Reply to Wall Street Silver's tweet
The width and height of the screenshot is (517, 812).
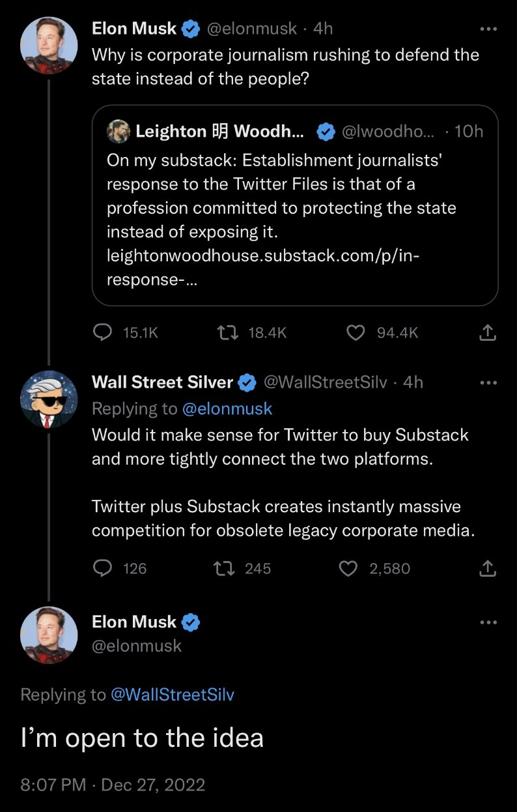103,568
